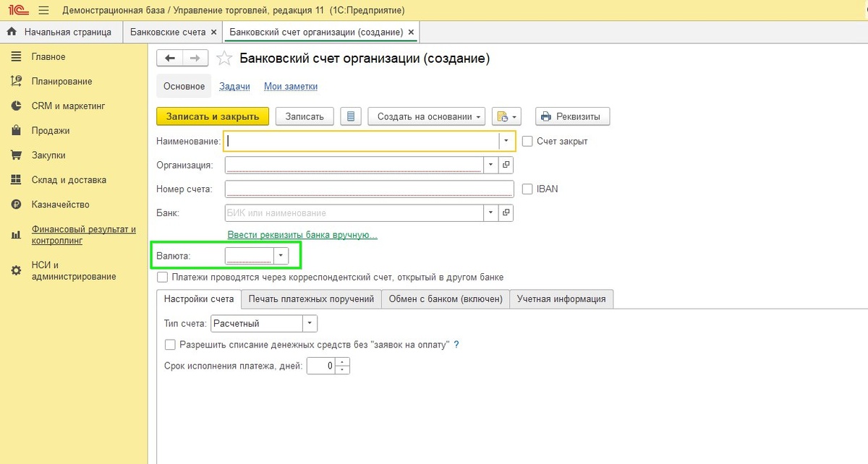Click the Планирование chart icon in sidebar
Screen dimensions: 868x464
(x=16, y=82)
